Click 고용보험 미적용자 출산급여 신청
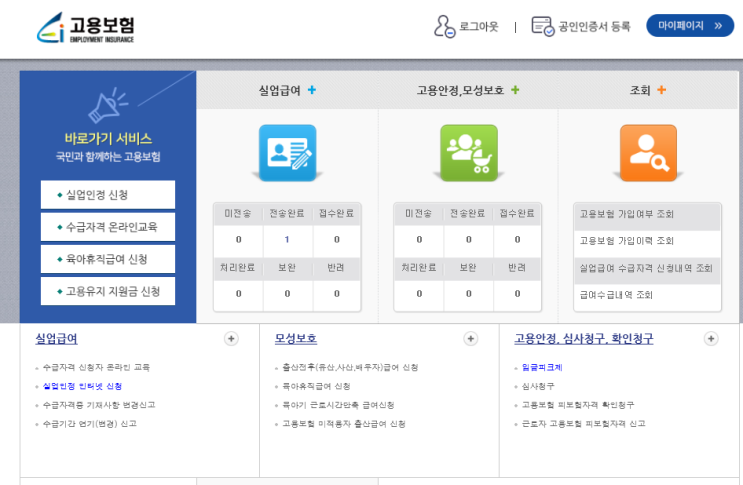Viewport: 743px width, 485px height. 344,423
